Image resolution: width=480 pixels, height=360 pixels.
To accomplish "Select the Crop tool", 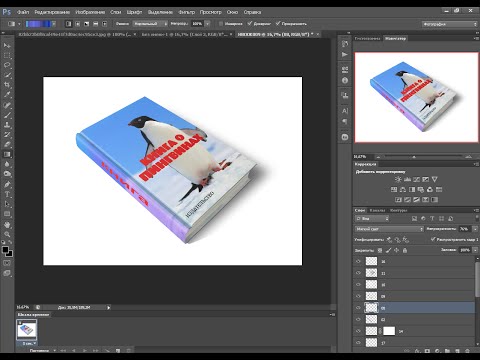I will tap(7, 85).
